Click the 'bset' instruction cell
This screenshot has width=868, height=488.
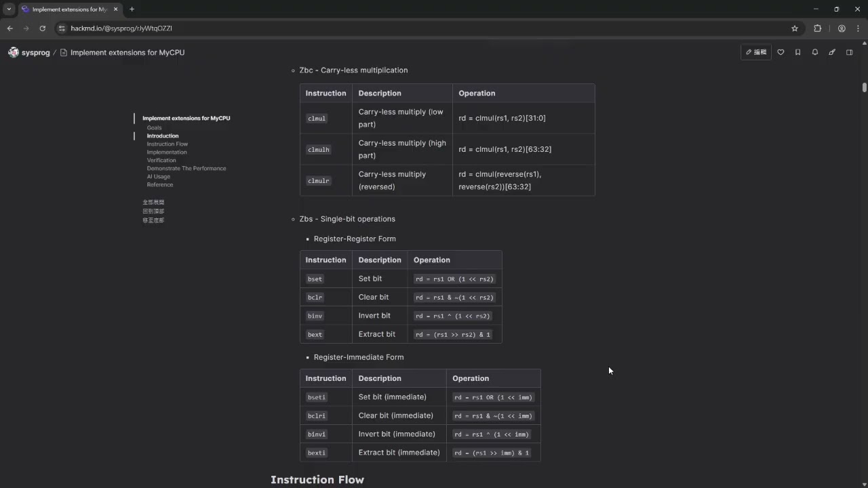315,279
